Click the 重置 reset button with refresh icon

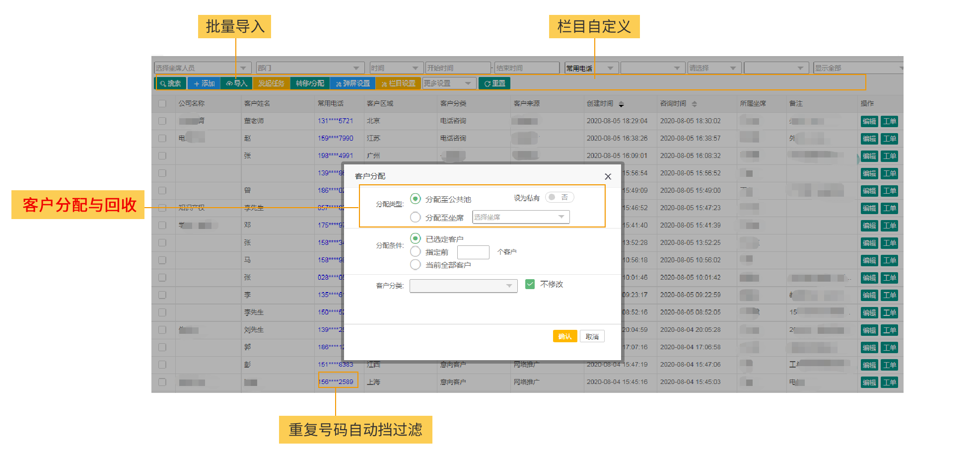494,83
